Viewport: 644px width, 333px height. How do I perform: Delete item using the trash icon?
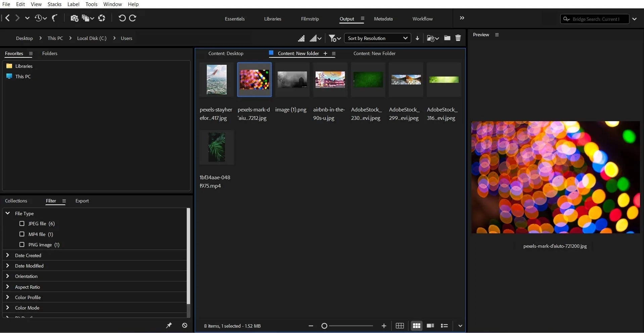point(458,38)
